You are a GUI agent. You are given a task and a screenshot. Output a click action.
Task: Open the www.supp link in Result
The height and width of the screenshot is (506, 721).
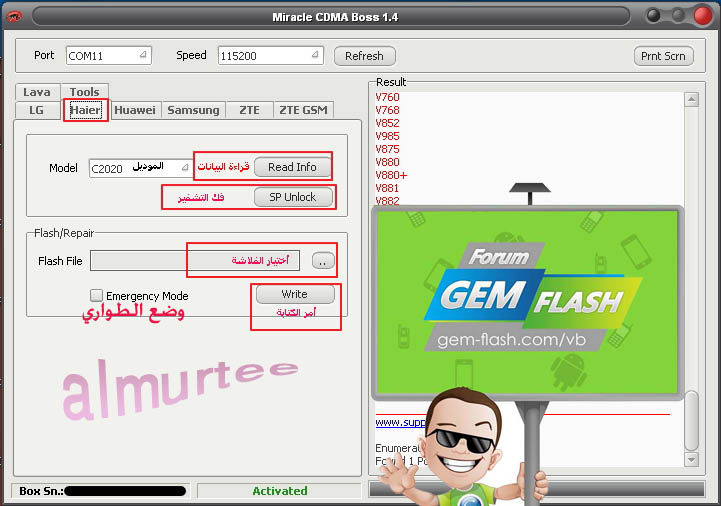pyautogui.click(x=400, y=422)
